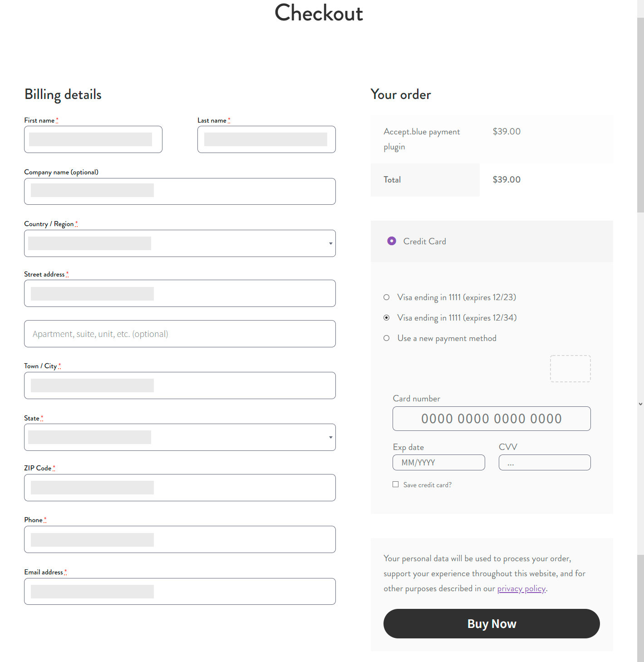
Task: Click the card number 0000 field
Action: (492, 418)
